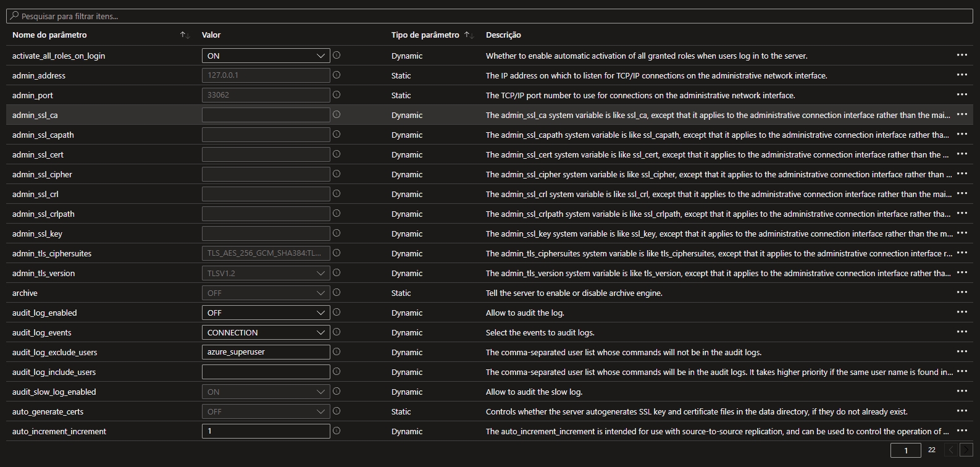The image size is (980, 467).
Task: Open audit_log_events CONNECTION dropdown
Action: 266,332
